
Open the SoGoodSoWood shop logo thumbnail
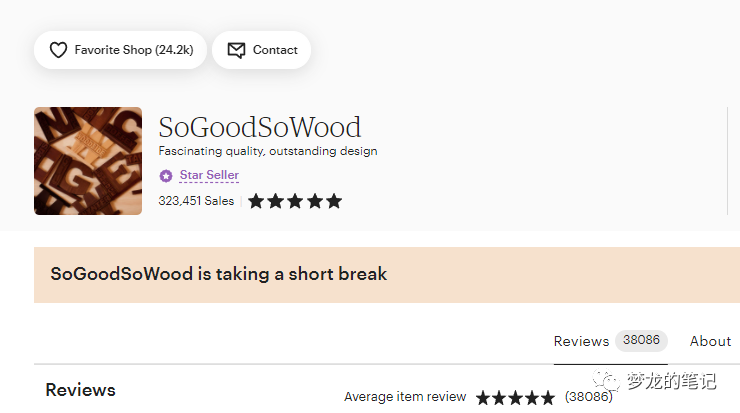click(x=88, y=161)
